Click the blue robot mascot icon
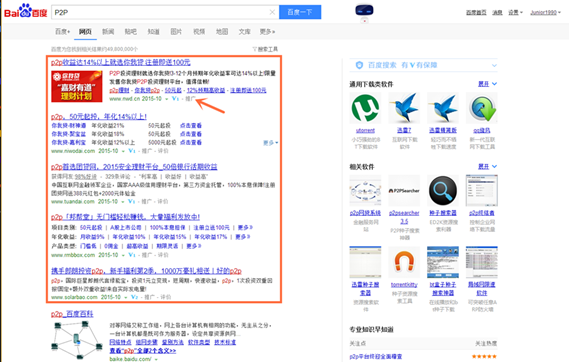569x362 pixels. tap(364, 10)
